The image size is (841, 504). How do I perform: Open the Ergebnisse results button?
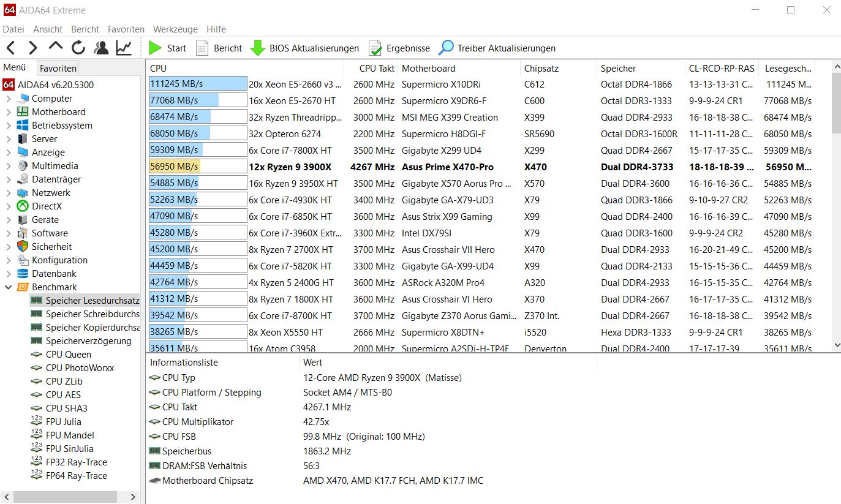[x=399, y=48]
